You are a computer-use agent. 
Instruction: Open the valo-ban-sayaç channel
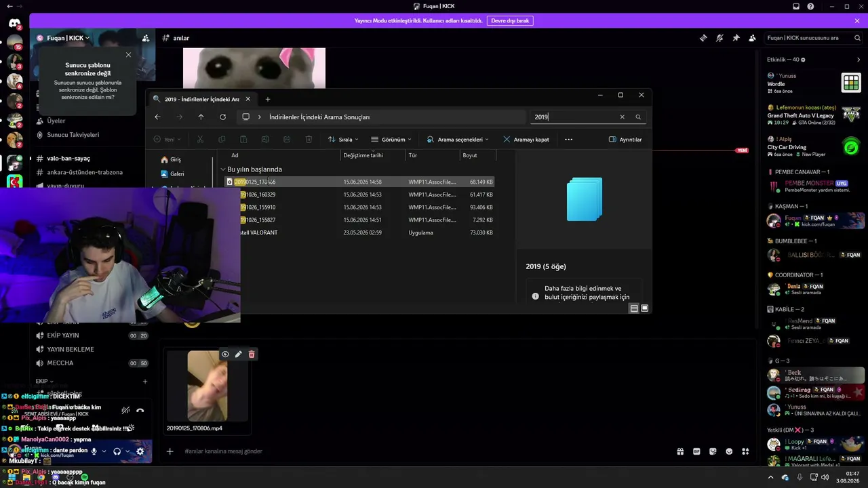(68, 159)
